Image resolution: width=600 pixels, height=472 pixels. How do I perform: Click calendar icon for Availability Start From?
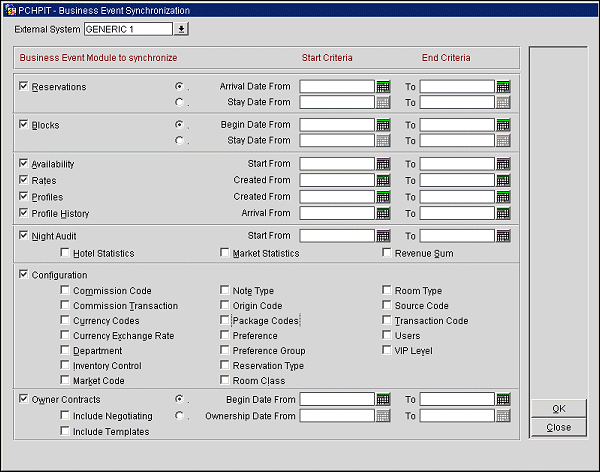tap(383, 164)
